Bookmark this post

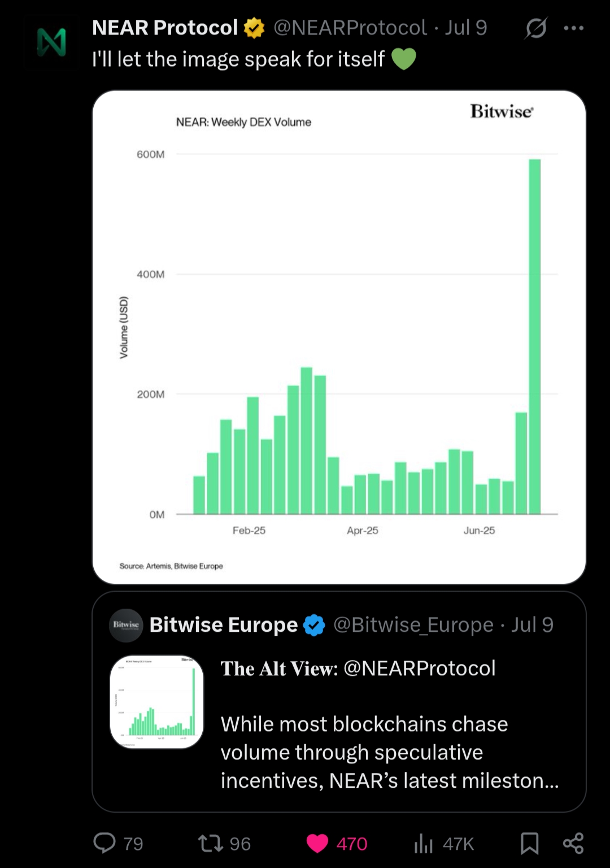click(x=529, y=843)
